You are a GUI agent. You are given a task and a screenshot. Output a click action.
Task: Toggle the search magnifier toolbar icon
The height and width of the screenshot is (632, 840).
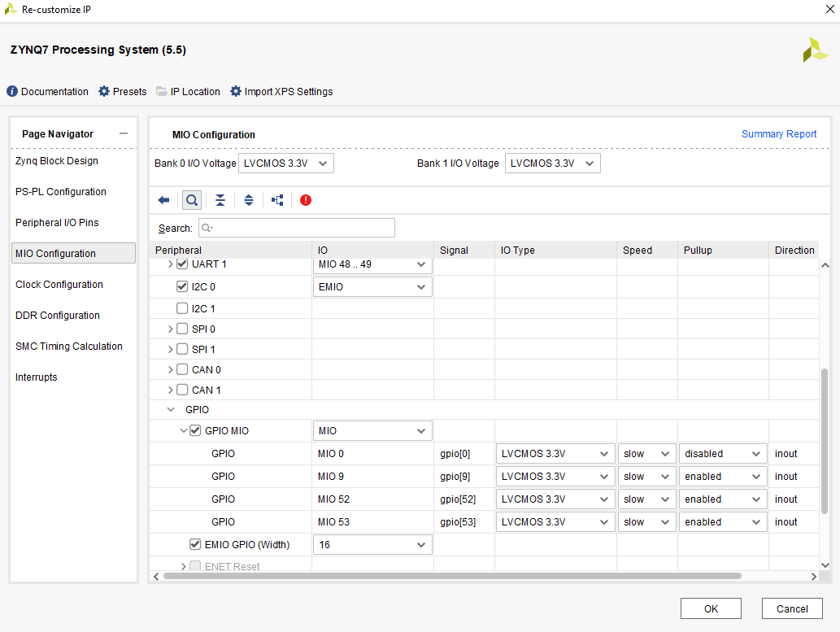click(192, 200)
